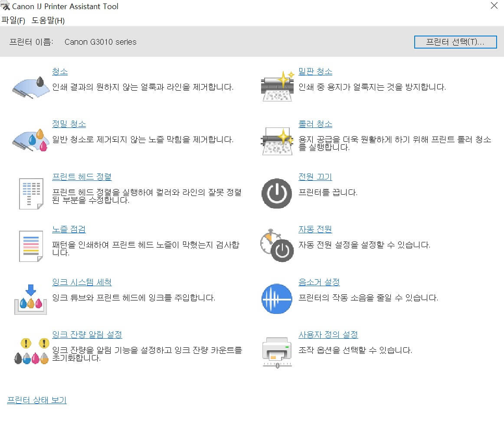Start 프린트 헤드 정렬 via its link
The width and height of the screenshot is (504, 421).
(x=82, y=177)
